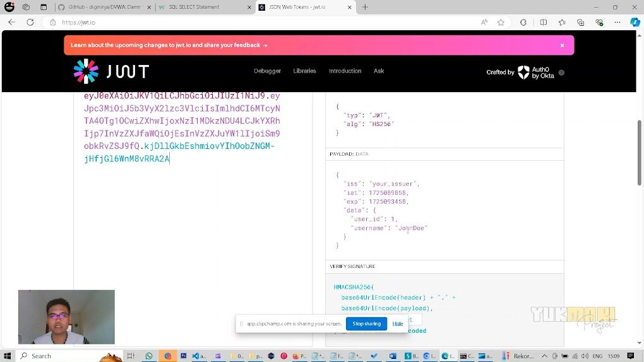644x362 pixels.
Task: Open Word from taskbar
Action: tap(393, 356)
